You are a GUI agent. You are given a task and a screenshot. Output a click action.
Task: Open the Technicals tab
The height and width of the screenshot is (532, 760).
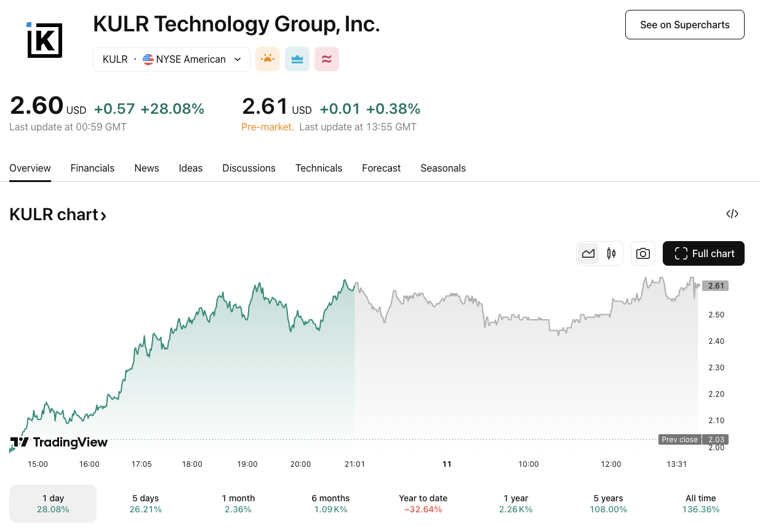[x=318, y=168]
